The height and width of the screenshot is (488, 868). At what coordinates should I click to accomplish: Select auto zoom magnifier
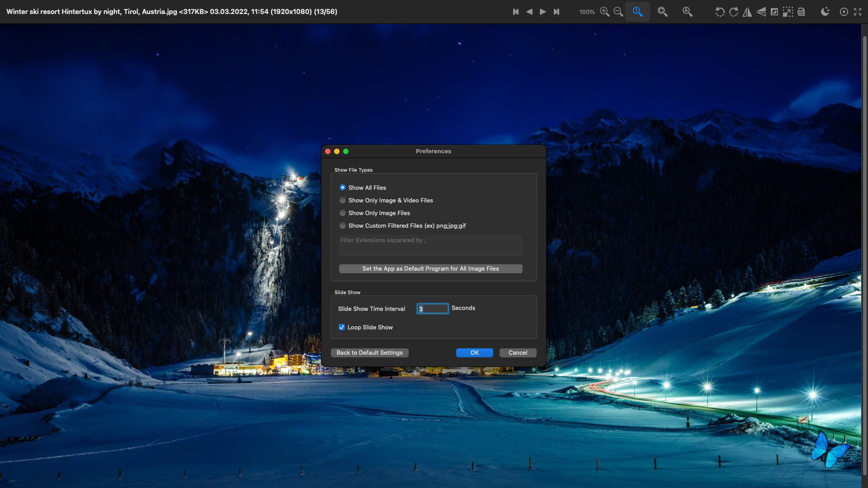688,12
